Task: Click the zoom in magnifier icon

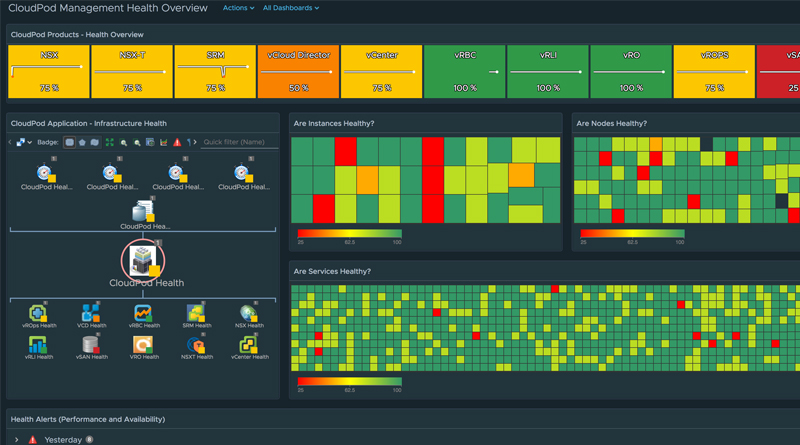Action: click(123, 142)
